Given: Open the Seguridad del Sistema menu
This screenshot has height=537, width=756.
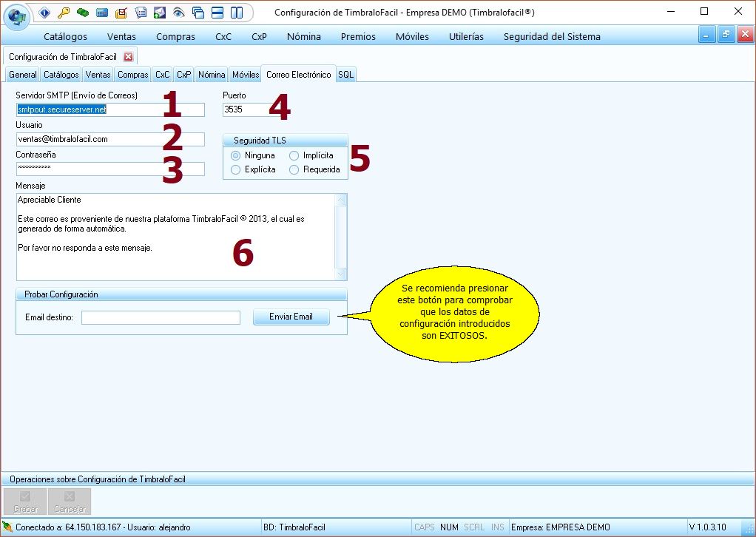Looking at the screenshot, I should click(552, 37).
